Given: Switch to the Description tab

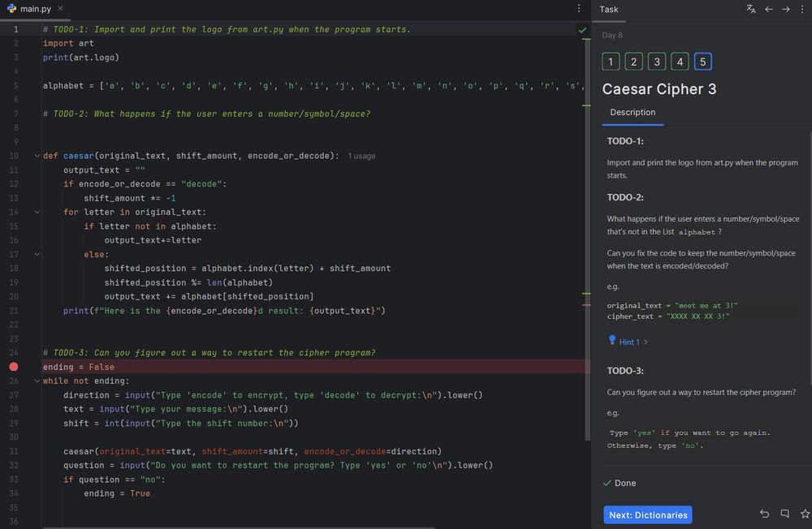Looking at the screenshot, I should 633,112.
